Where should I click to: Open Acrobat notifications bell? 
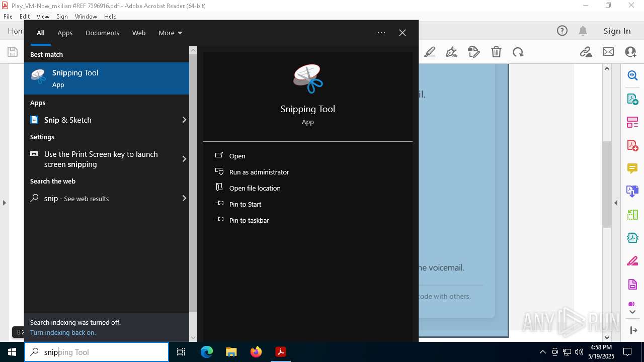pos(583,31)
